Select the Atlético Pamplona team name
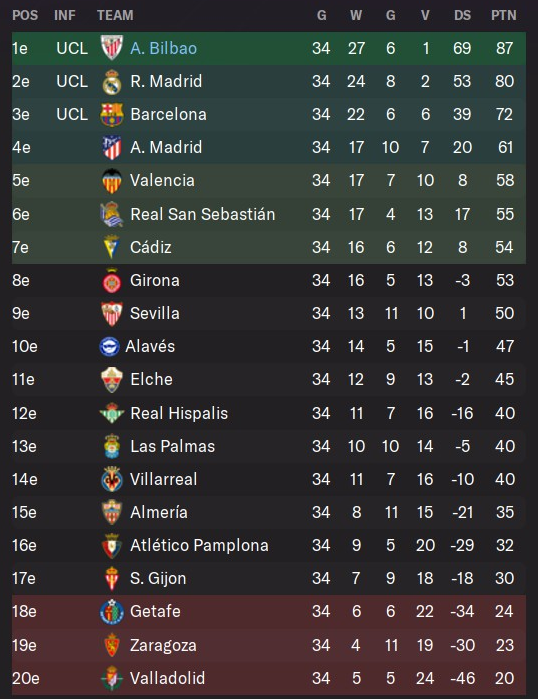Viewport: 538px width, 699px height. click(199, 545)
